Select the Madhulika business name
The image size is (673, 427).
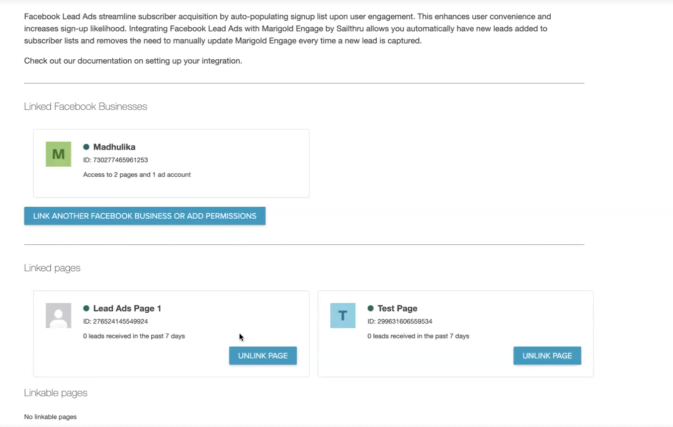coord(114,147)
